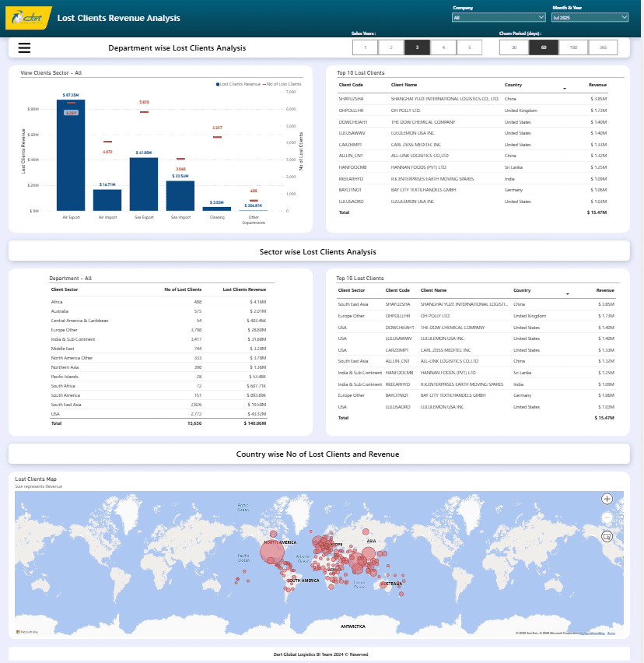Image resolution: width=644 pixels, height=663 pixels.
Task: Select the Northern Asia sector row
Action: [159, 367]
